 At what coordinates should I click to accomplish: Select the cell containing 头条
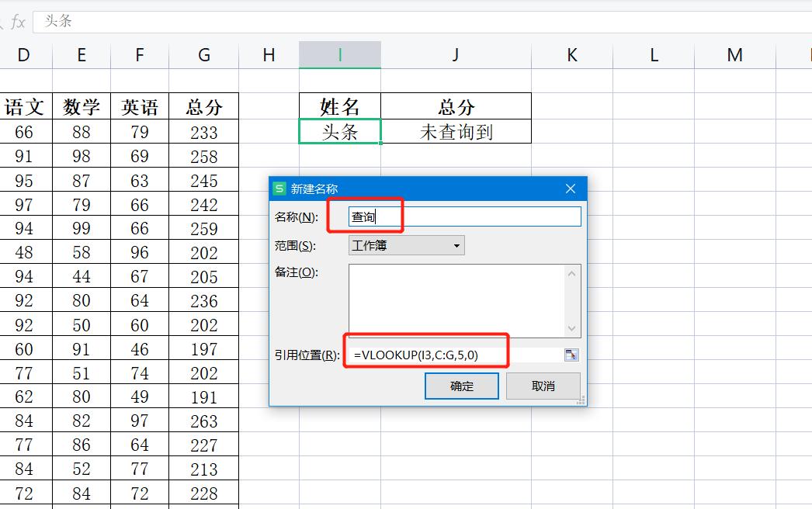339,132
